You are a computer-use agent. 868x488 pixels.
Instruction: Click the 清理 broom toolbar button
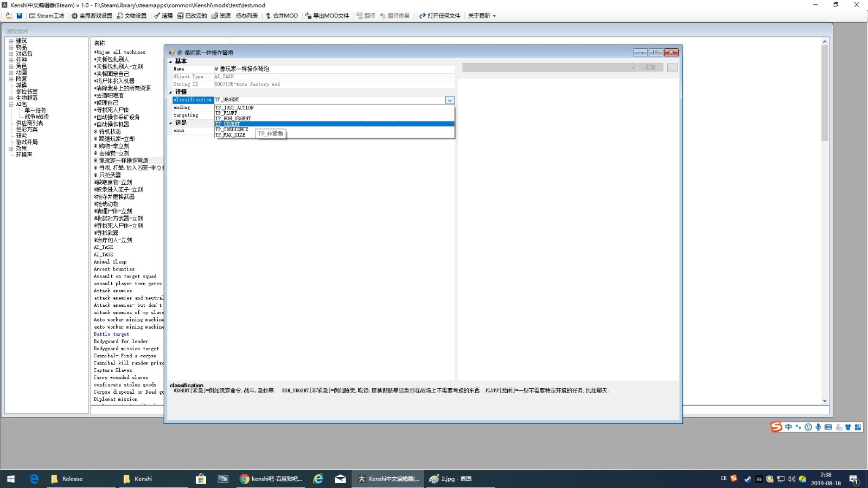163,16
